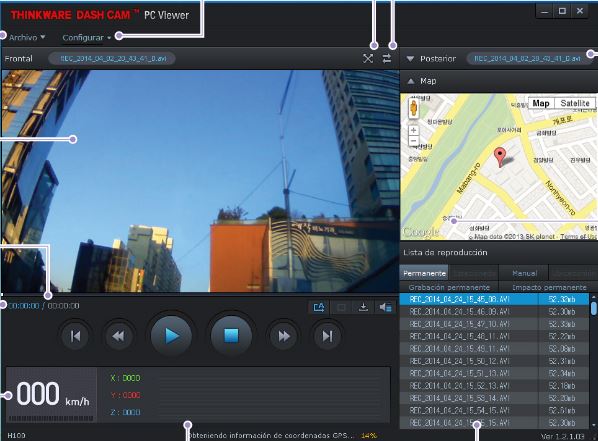Fast forward the video
The height and width of the screenshot is (441, 598).
(283, 336)
